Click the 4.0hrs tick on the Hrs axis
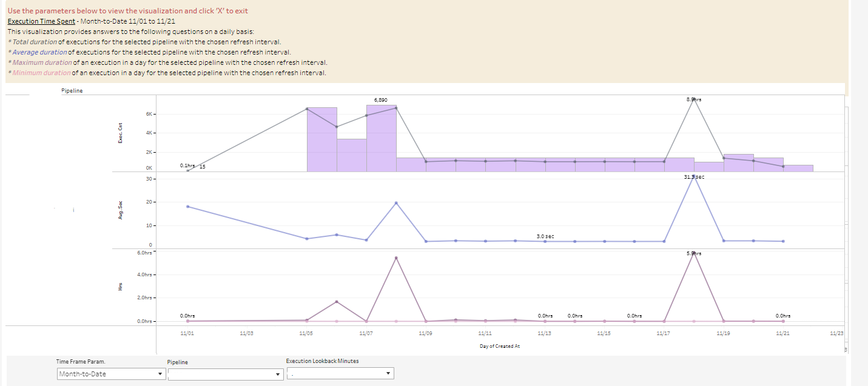868x386 pixels. tap(145, 275)
